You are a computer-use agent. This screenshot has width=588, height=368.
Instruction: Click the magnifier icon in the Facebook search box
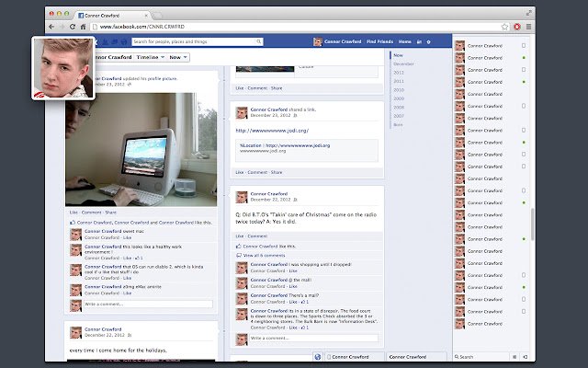point(259,41)
